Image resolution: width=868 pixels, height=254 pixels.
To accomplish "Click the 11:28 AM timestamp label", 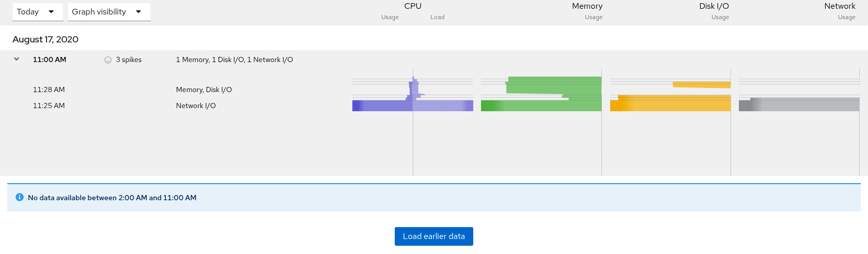I will pyautogui.click(x=49, y=89).
